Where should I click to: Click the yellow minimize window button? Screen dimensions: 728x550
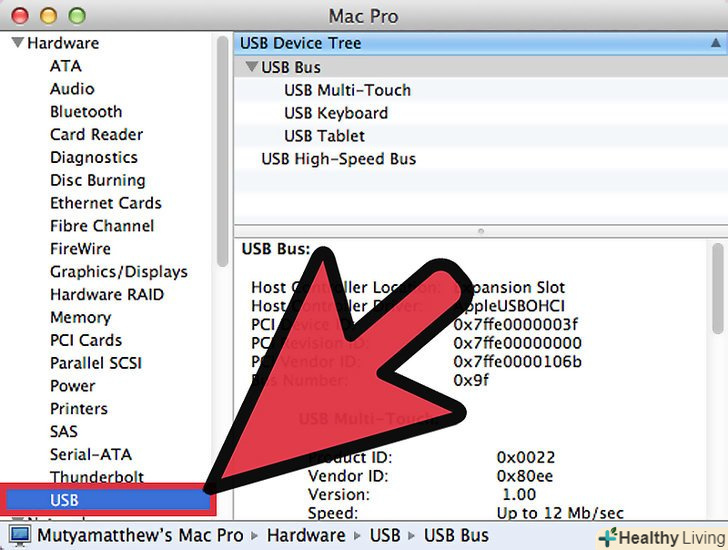48,16
